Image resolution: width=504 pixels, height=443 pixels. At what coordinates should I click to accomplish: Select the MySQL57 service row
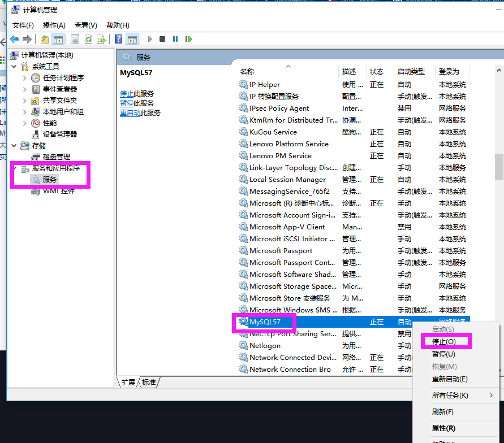point(354,322)
